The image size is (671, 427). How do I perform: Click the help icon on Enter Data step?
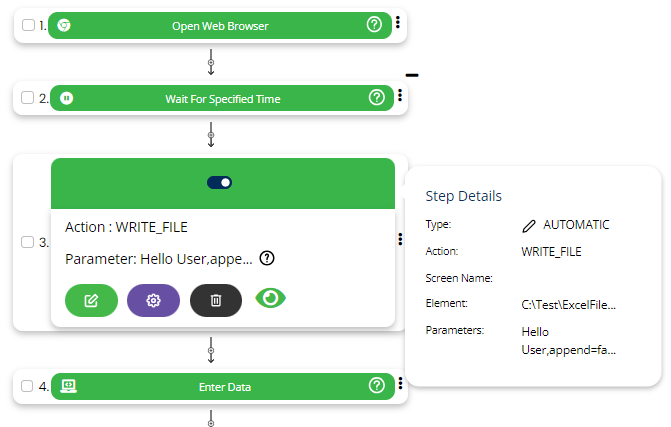pos(377,385)
